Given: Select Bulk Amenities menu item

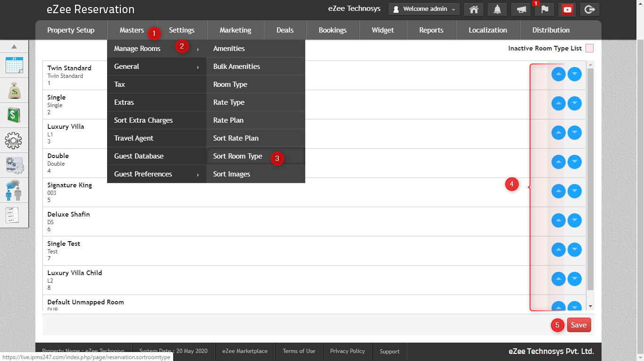Looking at the screenshot, I should pyautogui.click(x=256, y=67).
